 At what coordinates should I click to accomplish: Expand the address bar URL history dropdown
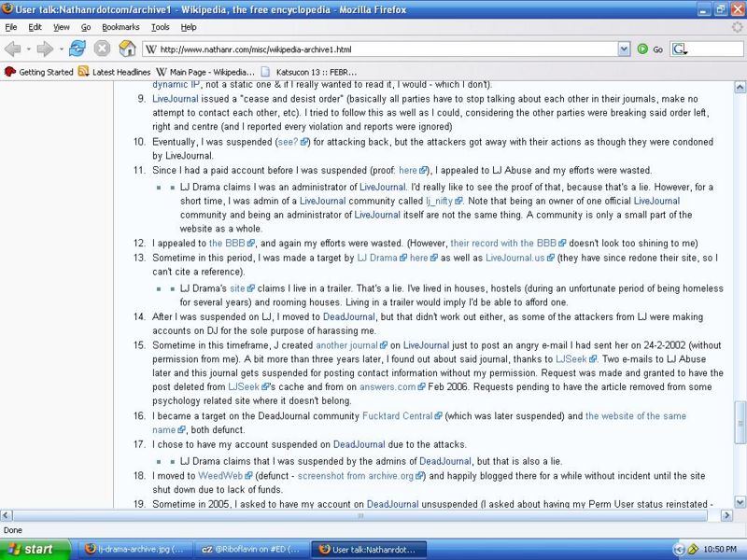(624, 49)
